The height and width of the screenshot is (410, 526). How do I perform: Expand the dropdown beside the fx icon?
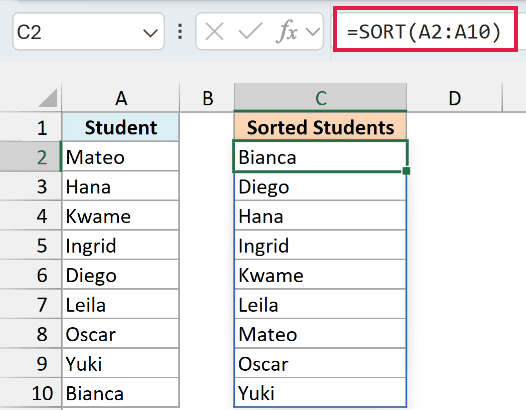313,32
